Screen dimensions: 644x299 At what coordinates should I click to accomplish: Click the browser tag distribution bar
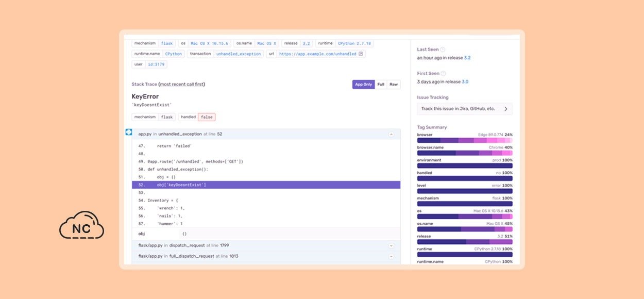coord(464,140)
